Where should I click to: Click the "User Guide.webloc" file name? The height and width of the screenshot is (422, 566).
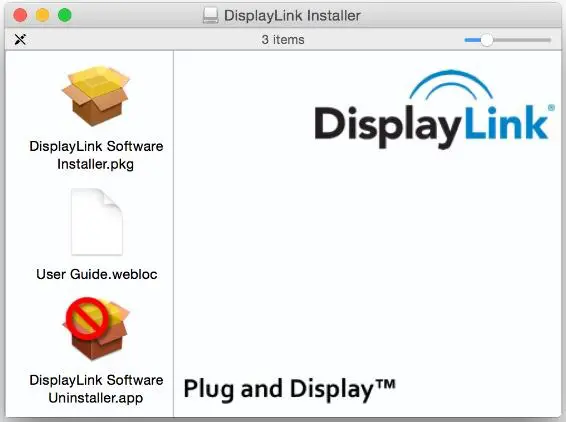click(97, 274)
